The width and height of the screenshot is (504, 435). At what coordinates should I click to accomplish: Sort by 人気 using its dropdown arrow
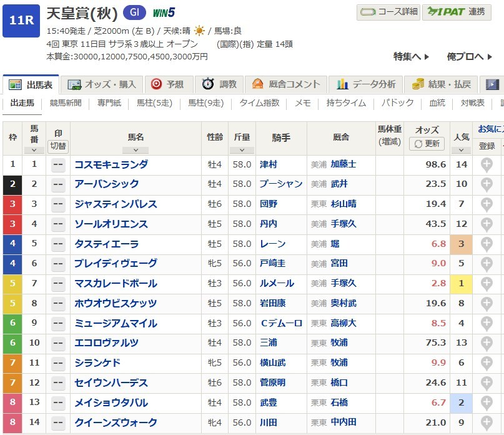[460, 150]
